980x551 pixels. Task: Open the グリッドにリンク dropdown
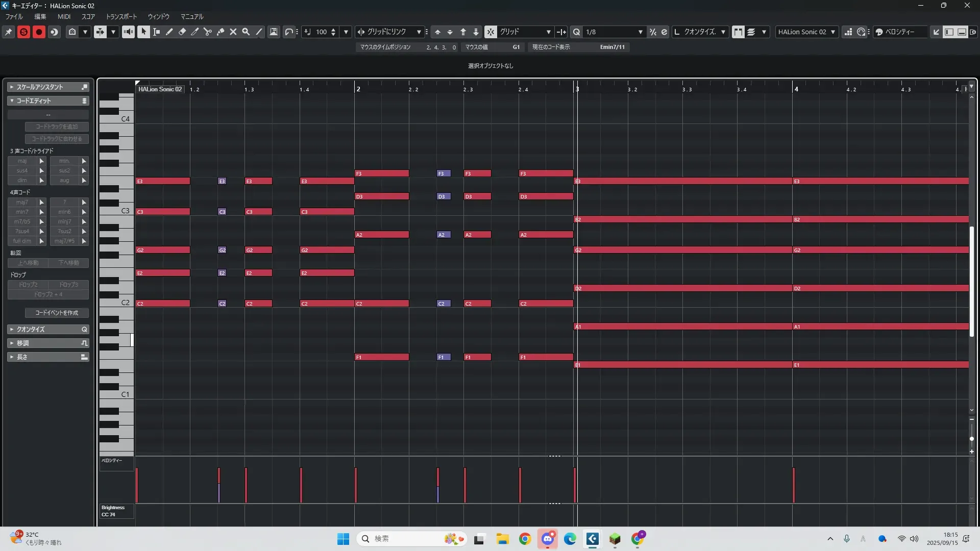tap(419, 32)
